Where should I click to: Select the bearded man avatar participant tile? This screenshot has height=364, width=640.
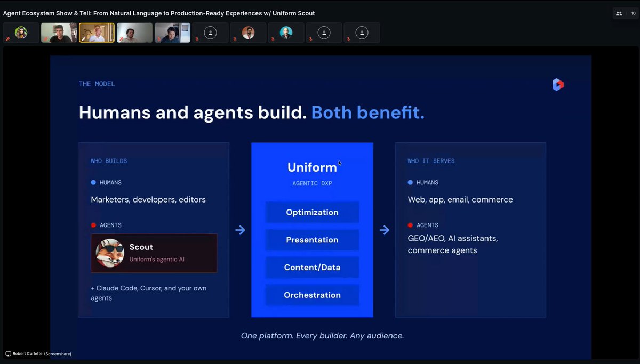pyautogui.click(x=248, y=33)
